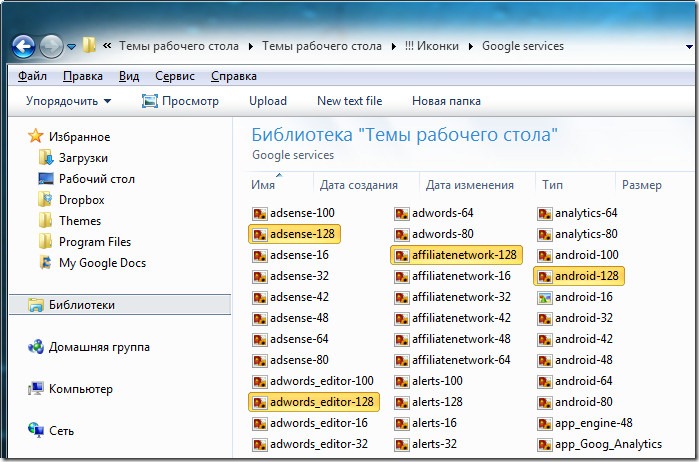Screen dimensions: 699x462
Task: Open the Справка menu
Action: pos(234,76)
